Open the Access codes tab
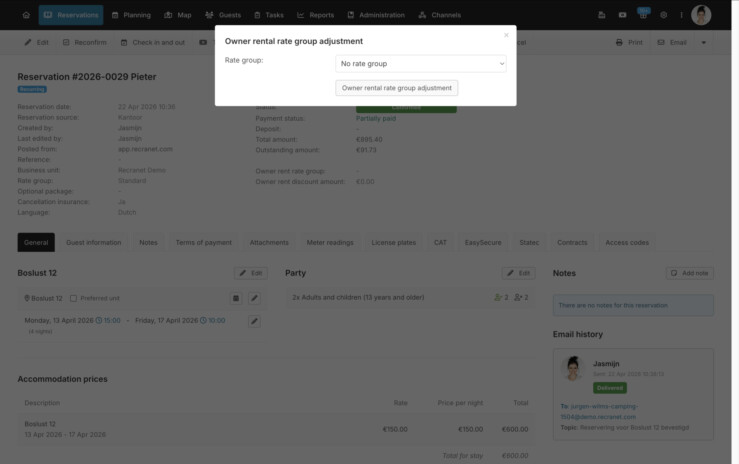Viewport: 739px width, 464px height. tap(627, 243)
